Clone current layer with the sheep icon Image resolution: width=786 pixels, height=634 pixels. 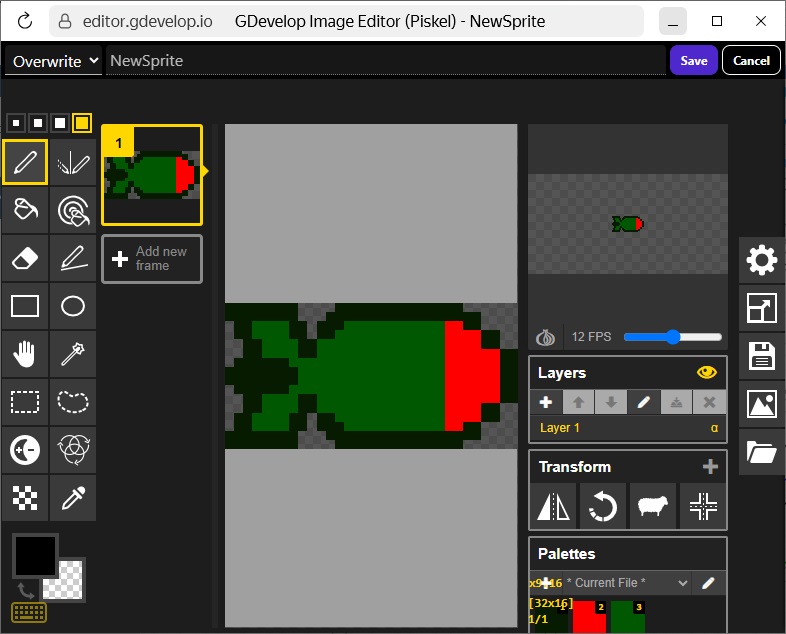point(652,506)
